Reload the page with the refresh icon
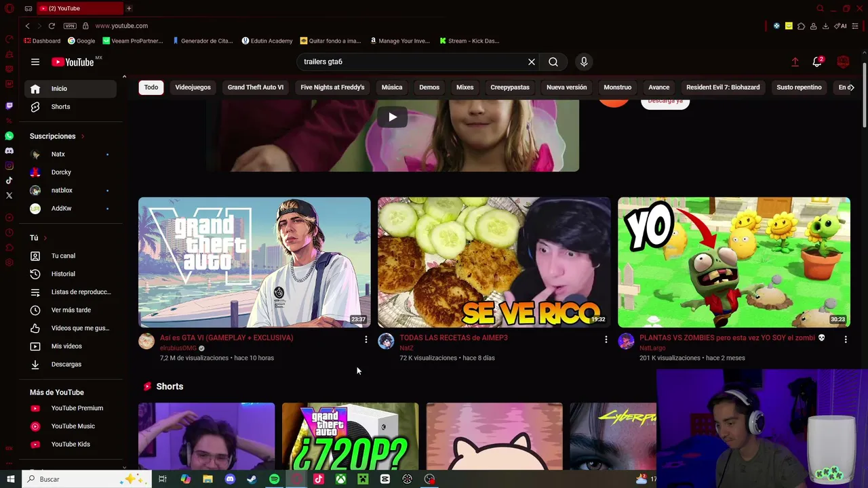 pos(52,26)
